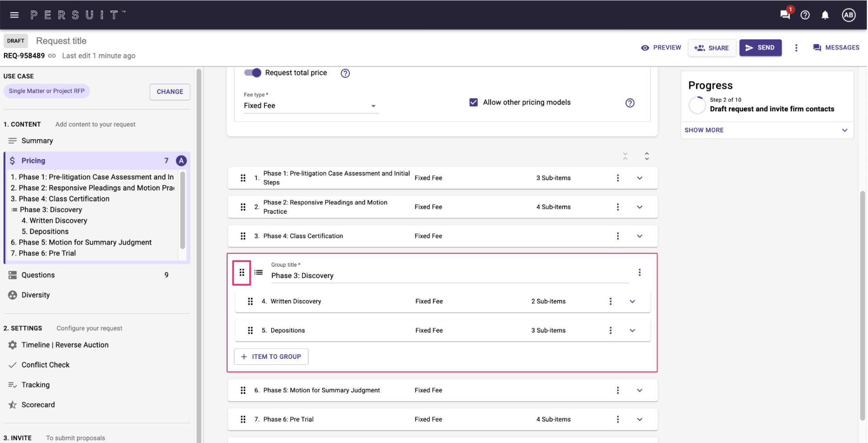Screen dimensions: 868x443
Task: Grab the drag handle for Phase 2 row
Action: click(243, 207)
